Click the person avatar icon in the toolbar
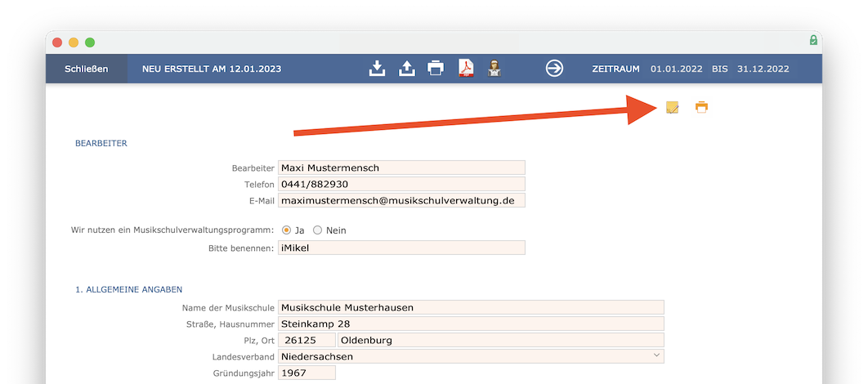Image resolution: width=868 pixels, height=384 pixels. (x=494, y=69)
